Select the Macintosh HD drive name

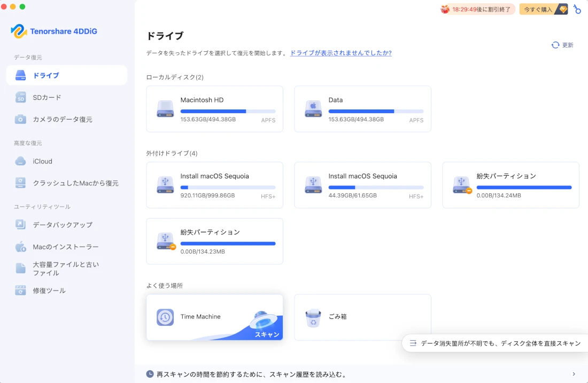pyautogui.click(x=202, y=100)
